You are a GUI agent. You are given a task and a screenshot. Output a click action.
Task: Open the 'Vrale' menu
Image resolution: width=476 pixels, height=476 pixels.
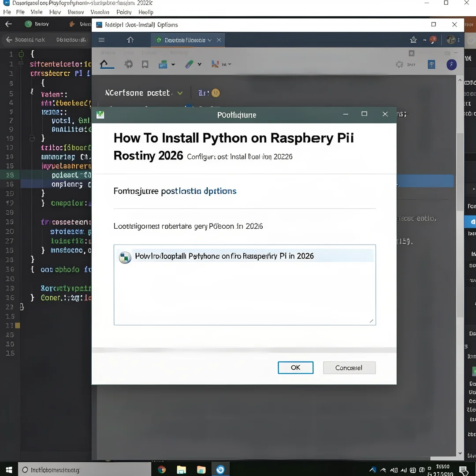click(37, 12)
